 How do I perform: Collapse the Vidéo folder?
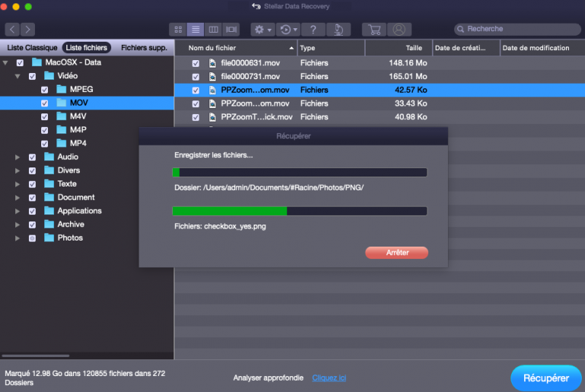18,76
